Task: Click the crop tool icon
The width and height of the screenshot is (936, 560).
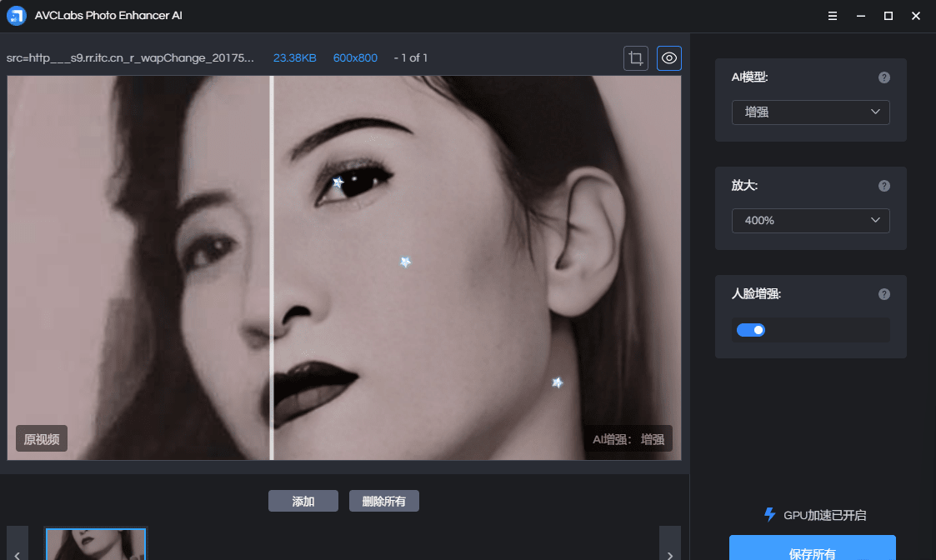Action: point(636,57)
